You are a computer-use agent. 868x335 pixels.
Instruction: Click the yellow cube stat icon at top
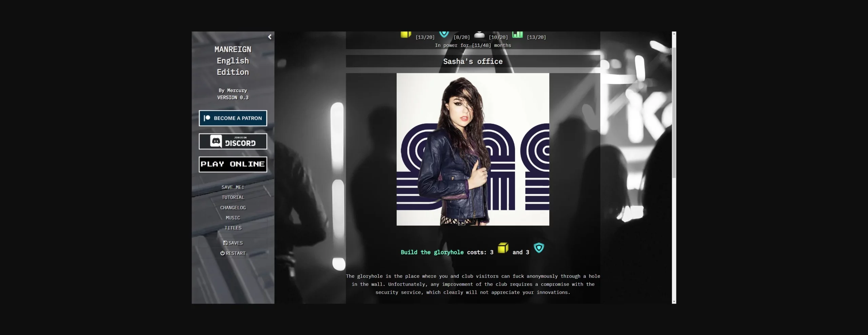(x=406, y=34)
